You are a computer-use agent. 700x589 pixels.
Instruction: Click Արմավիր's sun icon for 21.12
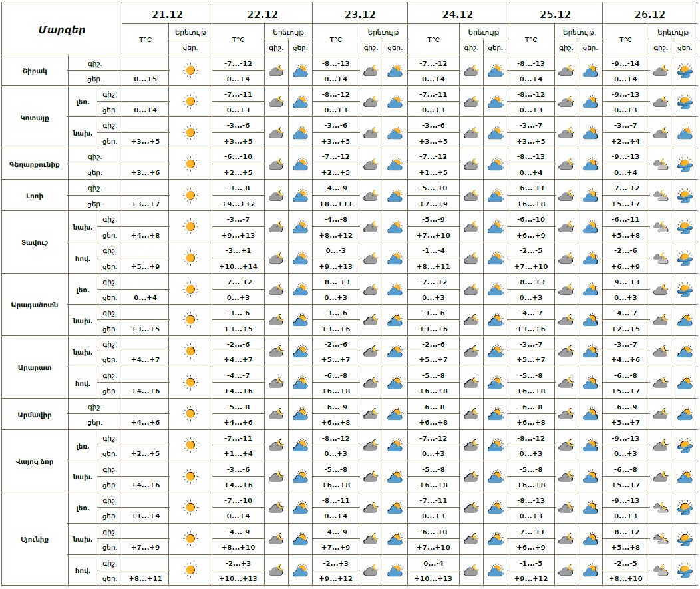click(x=190, y=415)
